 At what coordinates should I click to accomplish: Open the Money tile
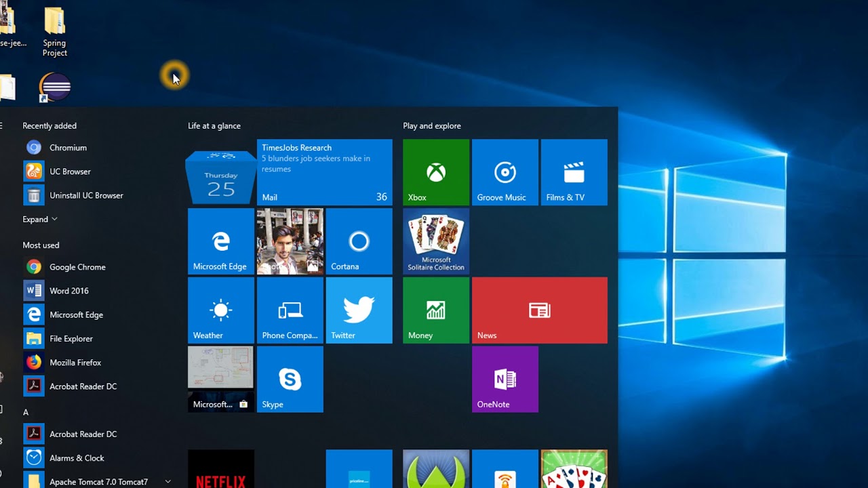pyautogui.click(x=436, y=310)
